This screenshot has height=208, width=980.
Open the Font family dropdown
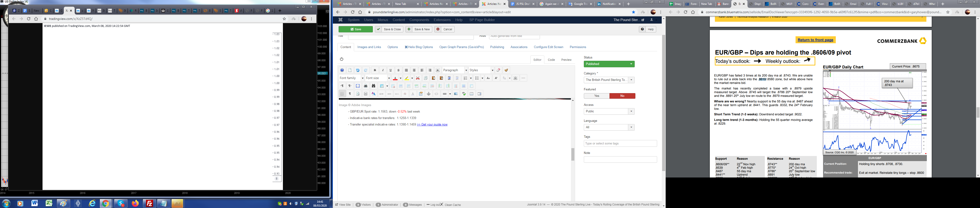351,78
